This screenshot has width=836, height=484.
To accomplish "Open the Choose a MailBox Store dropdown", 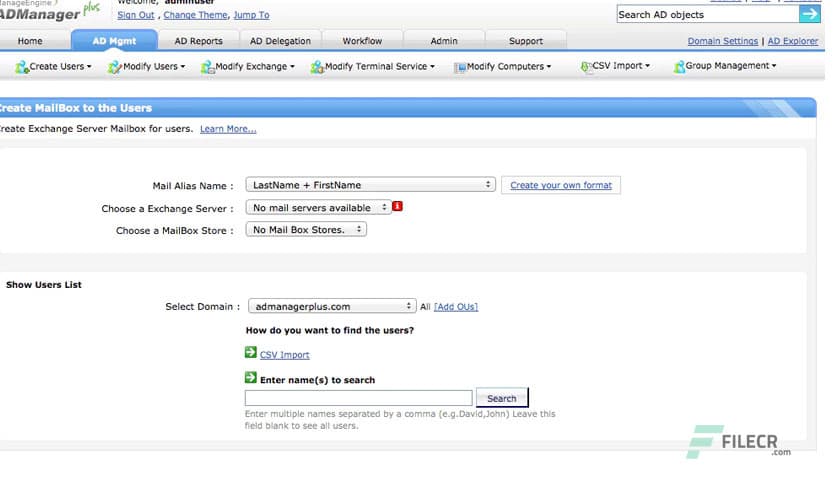I will click(x=306, y=230).
